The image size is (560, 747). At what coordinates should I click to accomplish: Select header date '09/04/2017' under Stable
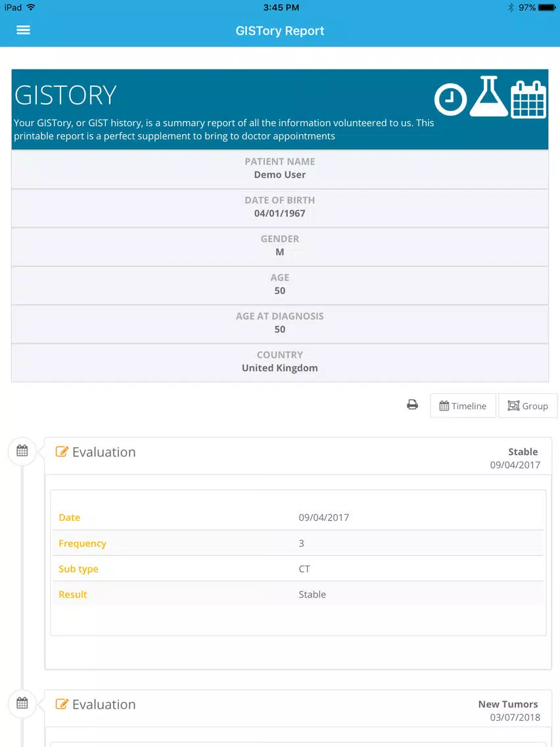515,465
